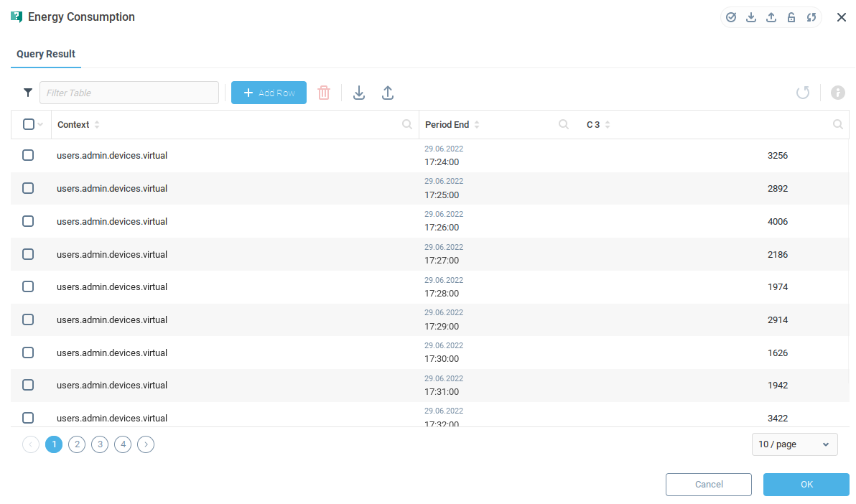Toggle the select-all checkbox in table header

(x=29, y=124)
